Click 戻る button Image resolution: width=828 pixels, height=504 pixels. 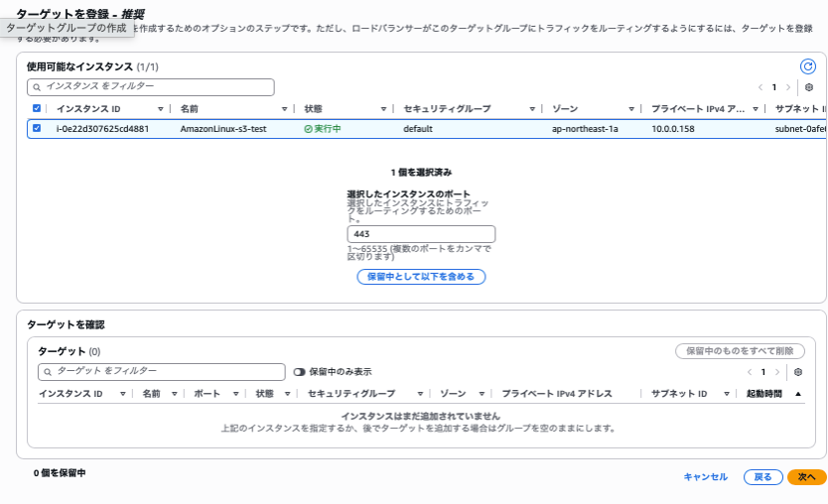[x=762, y=477]
